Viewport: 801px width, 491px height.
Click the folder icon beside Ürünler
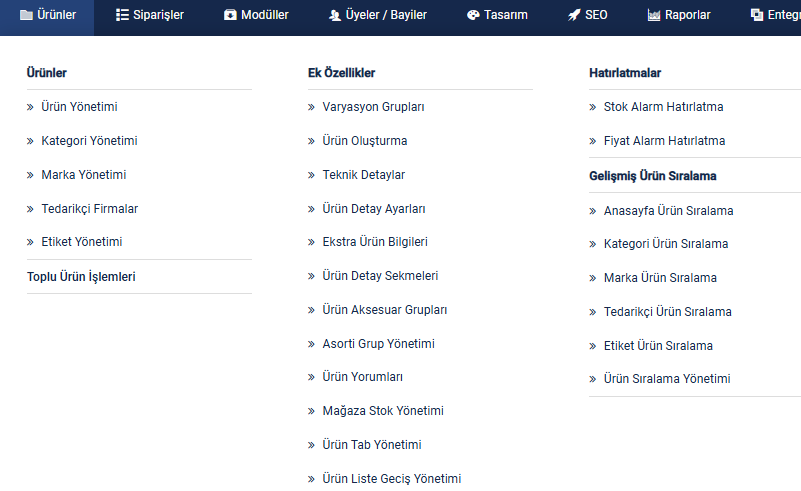tap(26, 15)
